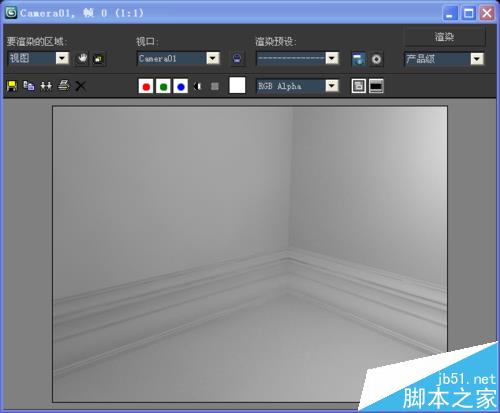The image size is (500, 413).
Task: Click the 渲染 render button
Action: tap(444, 37)
